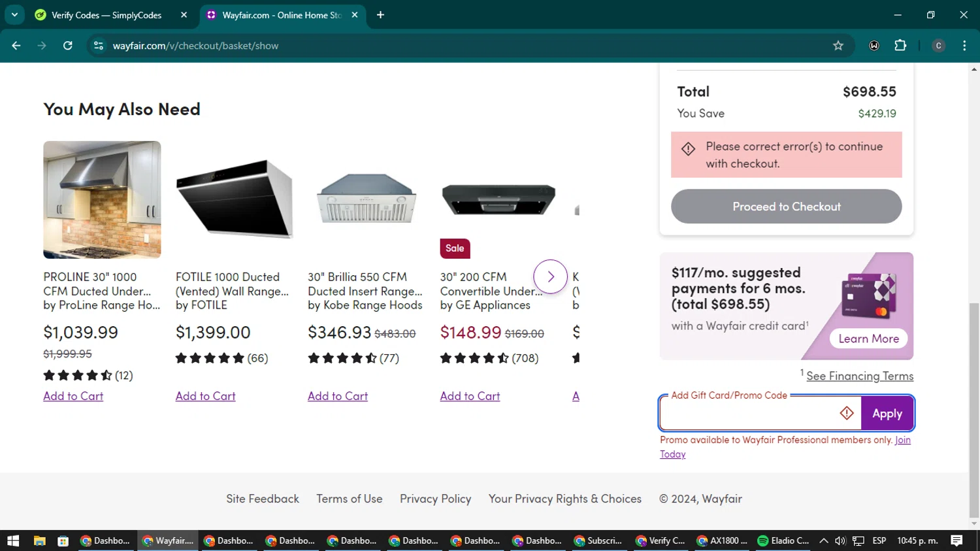Open the GE 200 CFM hood image

[499, 200]
